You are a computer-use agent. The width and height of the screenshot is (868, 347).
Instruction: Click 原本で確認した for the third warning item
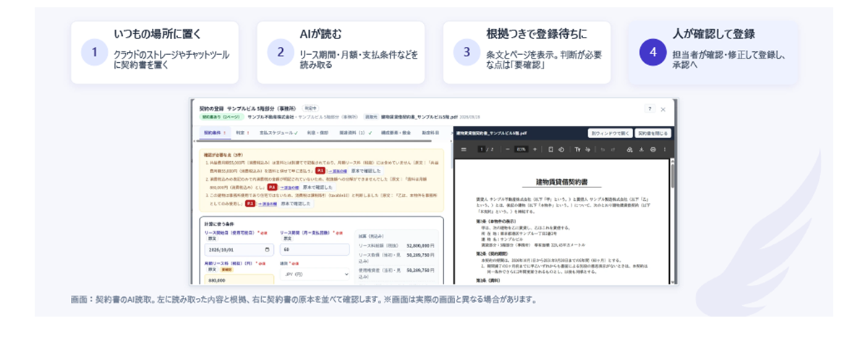[x=295, y=204]
